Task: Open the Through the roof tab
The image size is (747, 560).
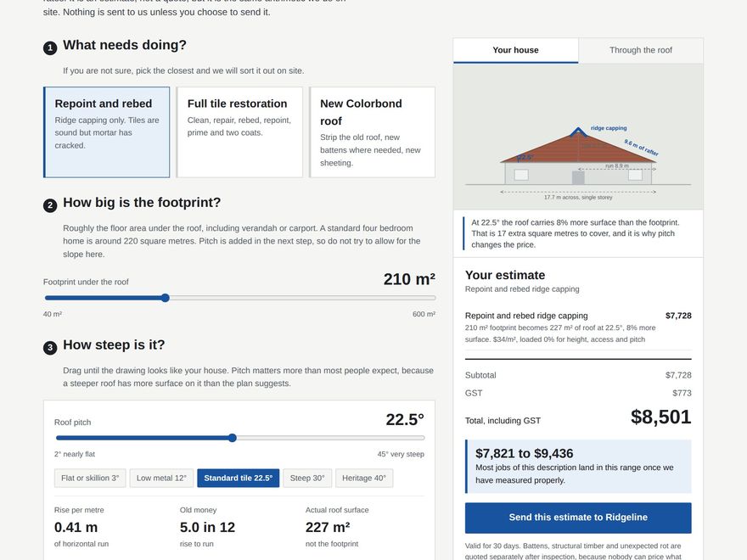Action: click(x=641, y=50)
